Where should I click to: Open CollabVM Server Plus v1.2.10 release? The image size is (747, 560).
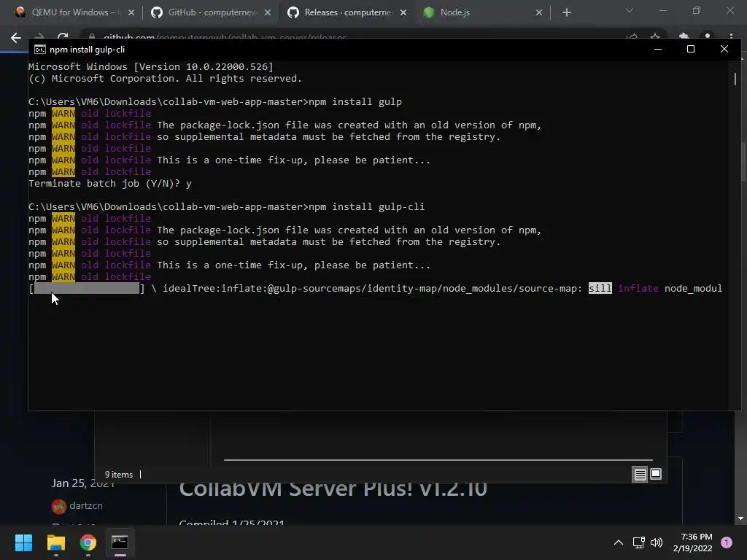333,489
